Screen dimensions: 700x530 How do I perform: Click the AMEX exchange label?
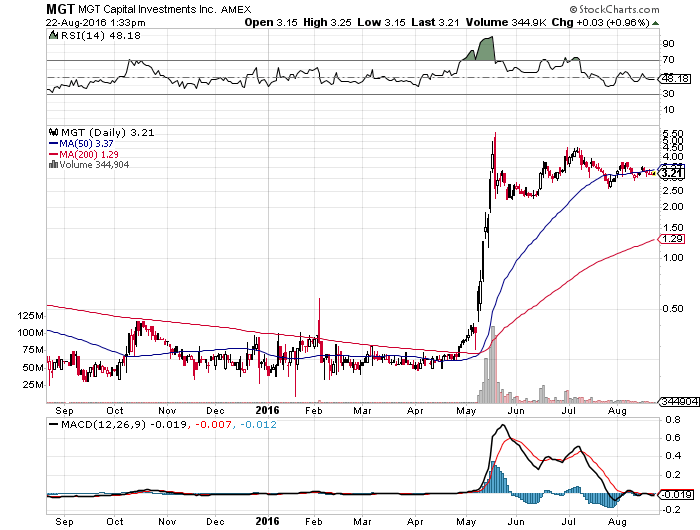[x=236, y=9]
